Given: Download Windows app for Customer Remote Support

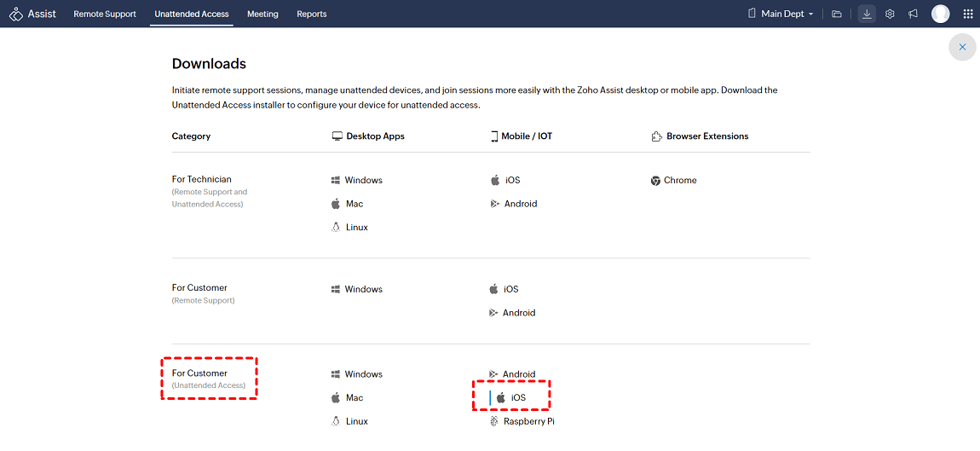Looking at the screenshot, I should (357, 290).
